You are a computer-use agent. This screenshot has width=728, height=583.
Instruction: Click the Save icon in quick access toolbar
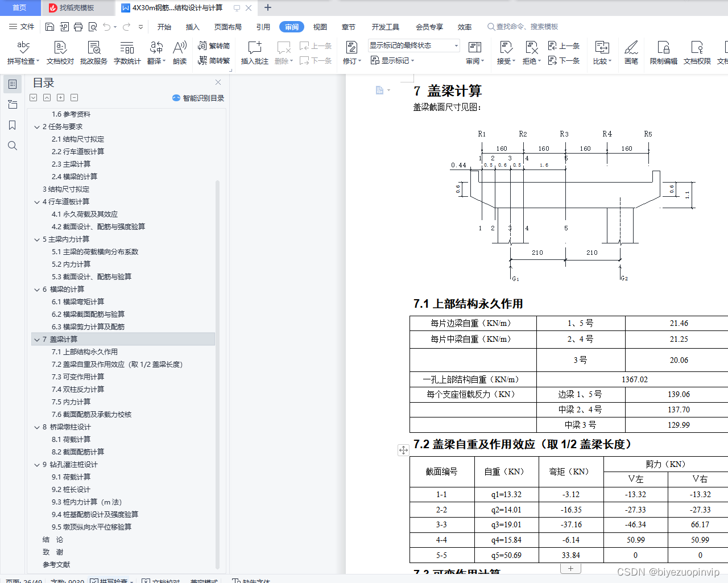tap(49, 27)
